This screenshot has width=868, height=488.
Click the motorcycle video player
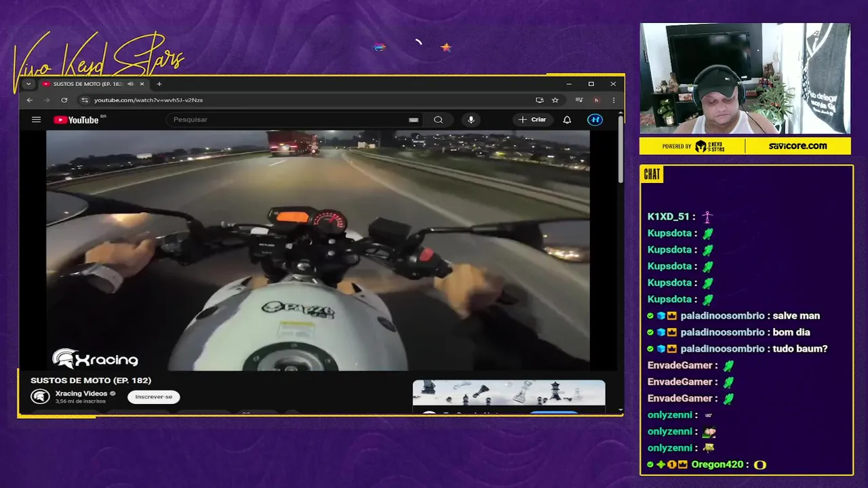(x=317, y=250)
